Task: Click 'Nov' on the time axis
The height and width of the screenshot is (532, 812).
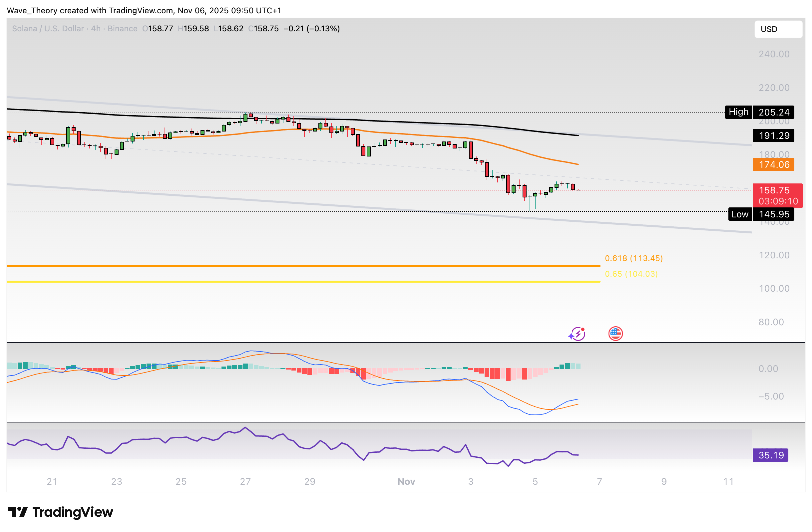Action: click(406, 481)
